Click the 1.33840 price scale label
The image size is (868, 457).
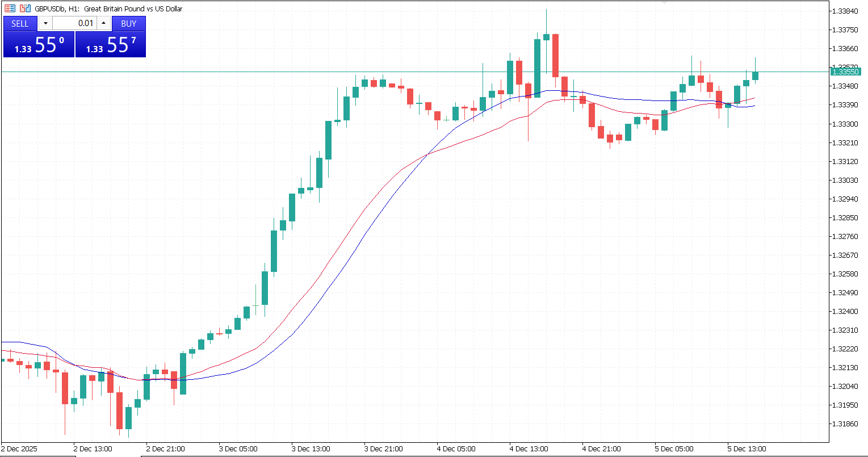(x=846, y=11)
